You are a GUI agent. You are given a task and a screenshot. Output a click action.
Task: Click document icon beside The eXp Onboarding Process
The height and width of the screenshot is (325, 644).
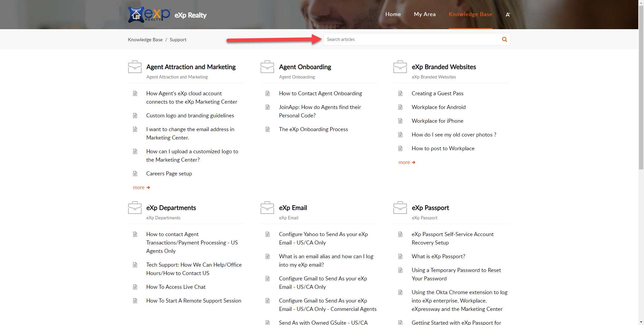click(268, 129)
